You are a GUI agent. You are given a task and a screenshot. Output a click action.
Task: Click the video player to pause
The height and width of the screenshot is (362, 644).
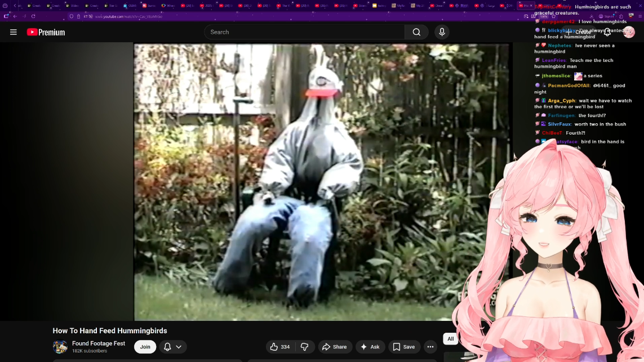click(322, 182)
